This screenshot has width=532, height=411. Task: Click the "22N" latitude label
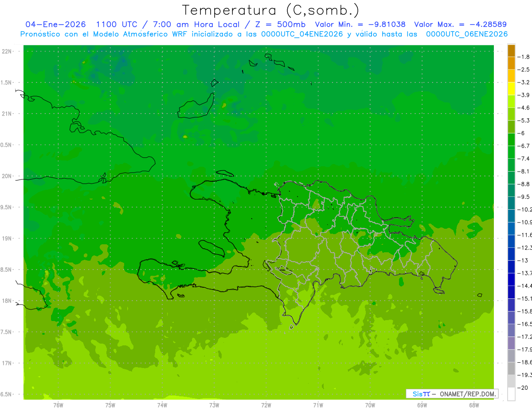pos(6,51)
